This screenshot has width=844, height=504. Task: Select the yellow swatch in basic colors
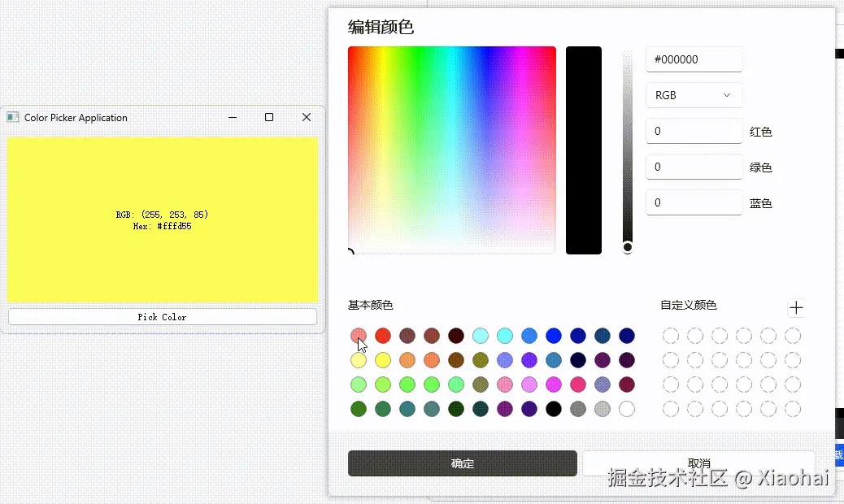click(x=382, y=359)
